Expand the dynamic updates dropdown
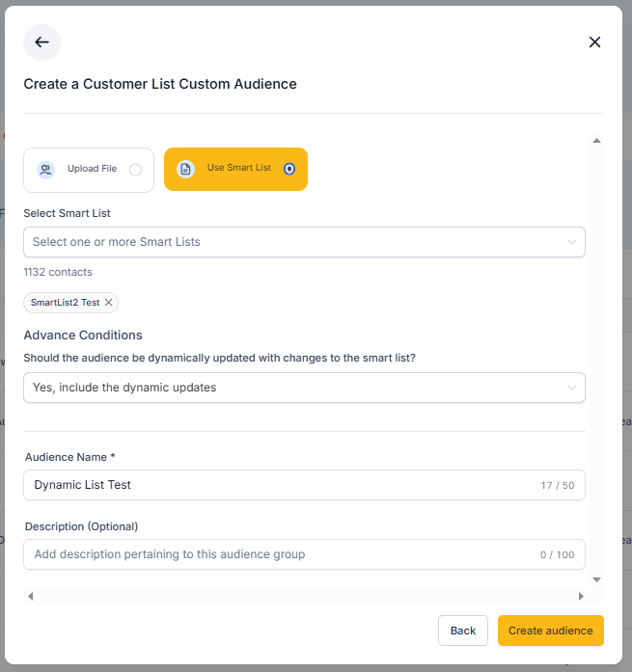This screenshot has width=632, height=672. pos(304,388)
